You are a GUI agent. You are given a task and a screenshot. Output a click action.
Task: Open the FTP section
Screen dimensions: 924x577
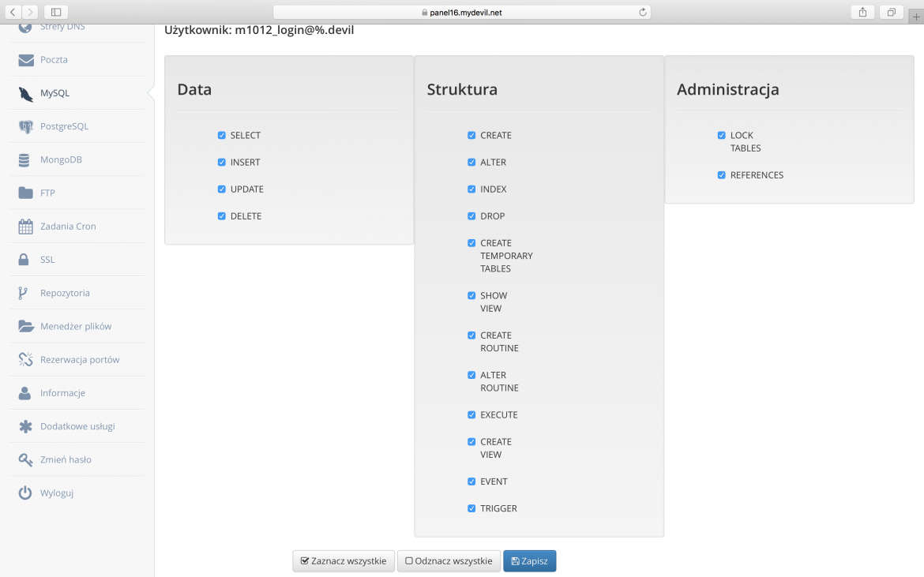click(46, 192)
